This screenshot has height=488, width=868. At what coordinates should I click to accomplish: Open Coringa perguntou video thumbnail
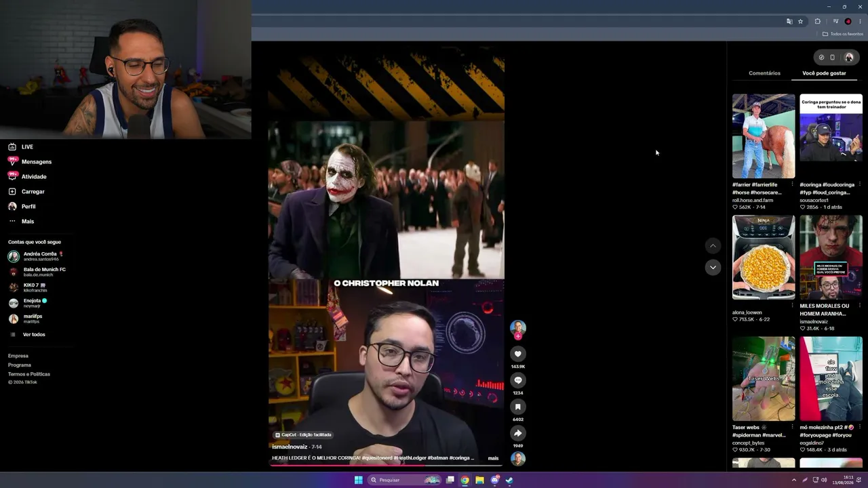[x=831, y=136]
